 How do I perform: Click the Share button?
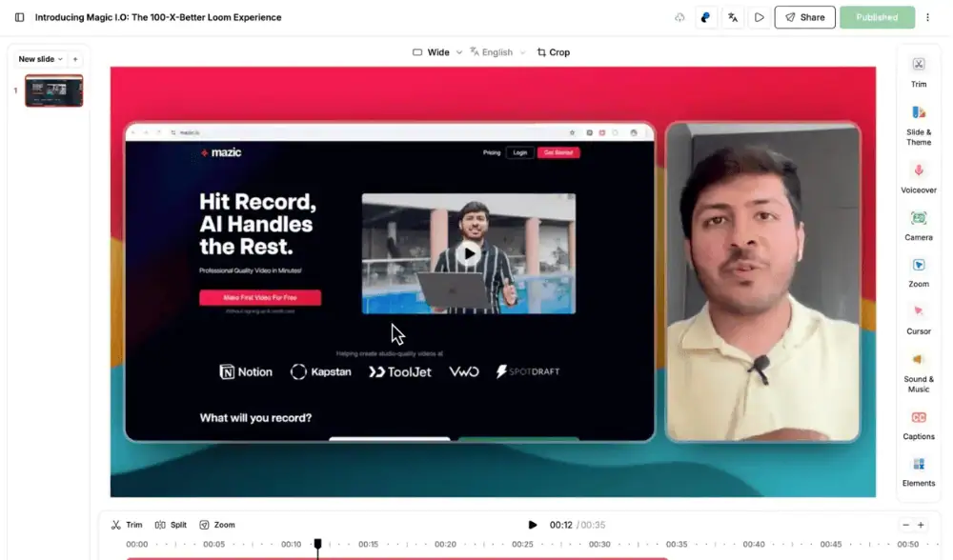804,17
